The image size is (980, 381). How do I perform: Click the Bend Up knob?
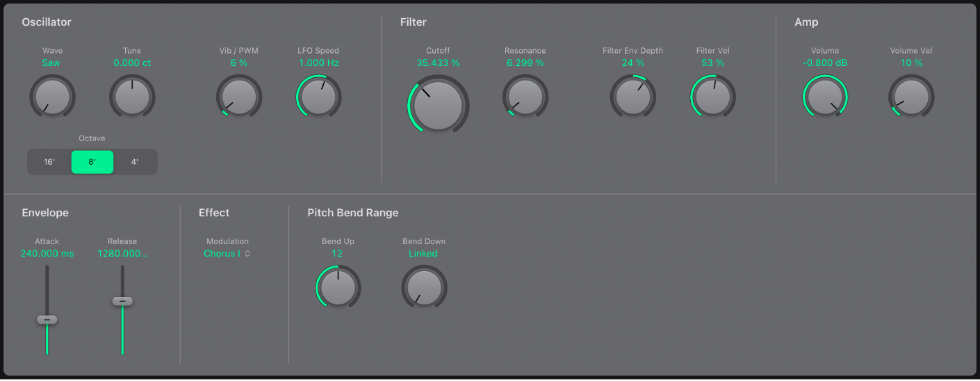(x=338, y=286)
